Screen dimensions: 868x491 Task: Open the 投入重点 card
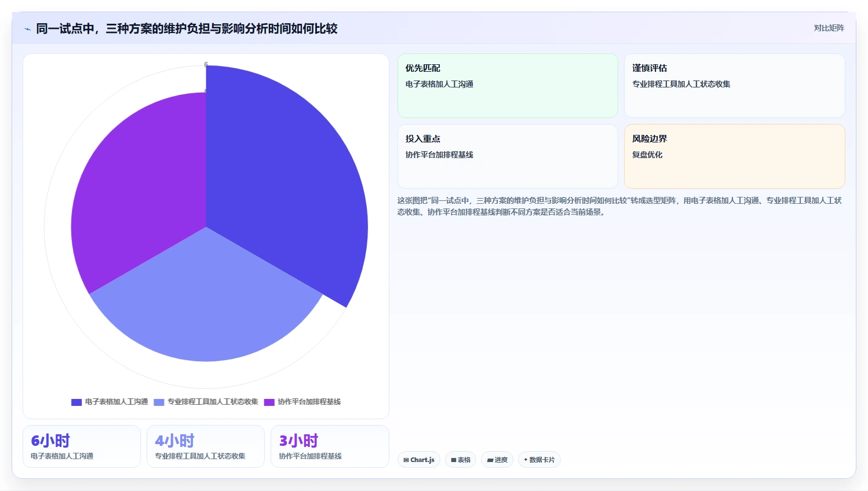coord(508,156)
